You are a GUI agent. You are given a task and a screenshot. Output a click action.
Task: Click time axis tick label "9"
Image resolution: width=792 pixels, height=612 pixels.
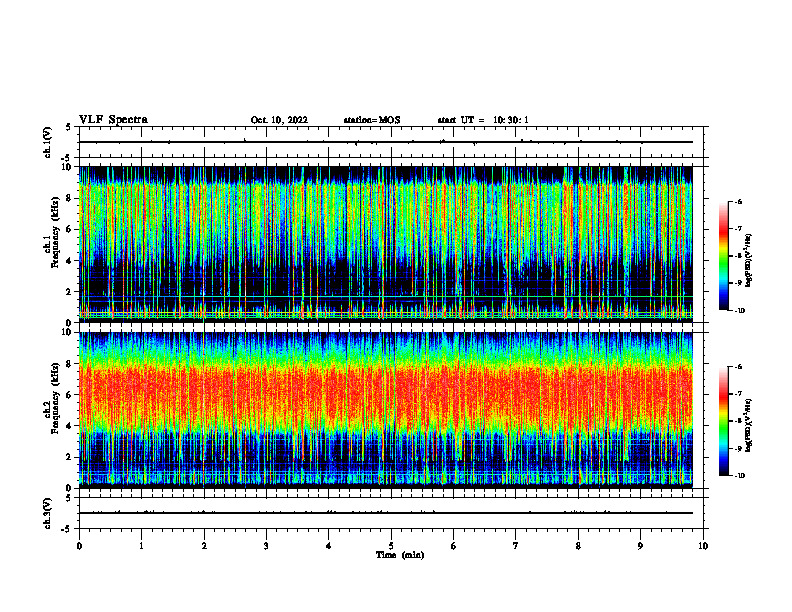[x=640, y=546]
